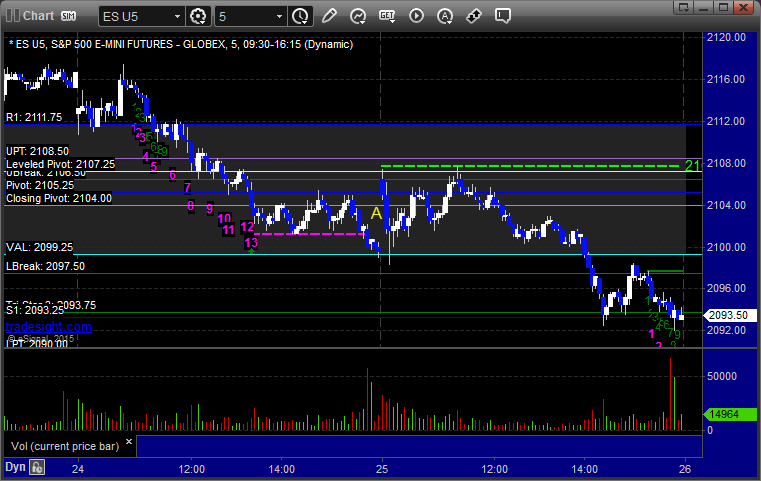The width and height of the screenshot is (761, 481).
Task: Select the Vol (current price bar) tab
Action: click(x=65, y=446)
